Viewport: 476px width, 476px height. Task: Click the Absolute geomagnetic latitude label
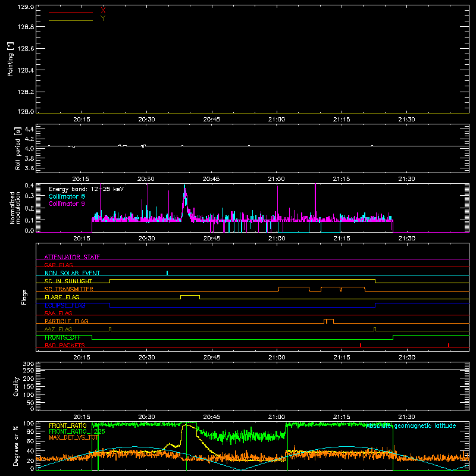(411, 426)
